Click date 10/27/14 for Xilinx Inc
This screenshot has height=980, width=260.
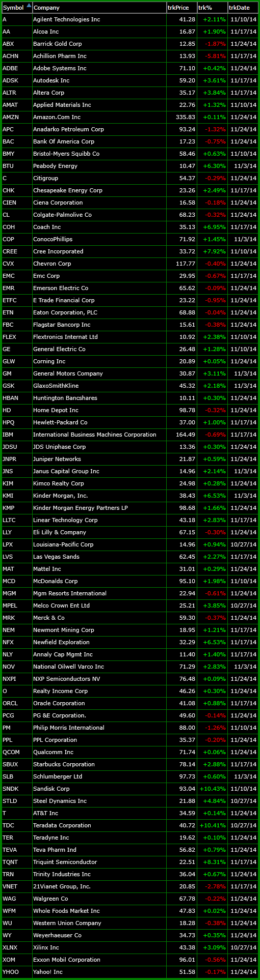244,947
